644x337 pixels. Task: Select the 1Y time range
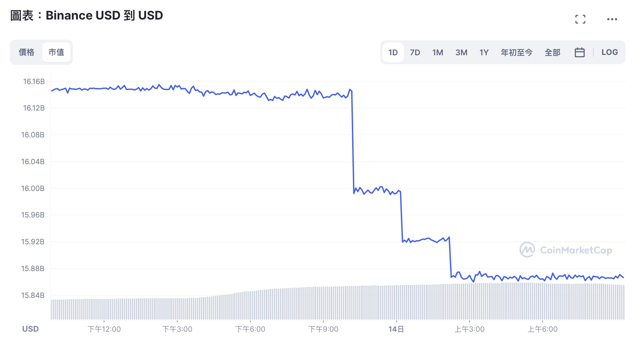click(484, 52)
